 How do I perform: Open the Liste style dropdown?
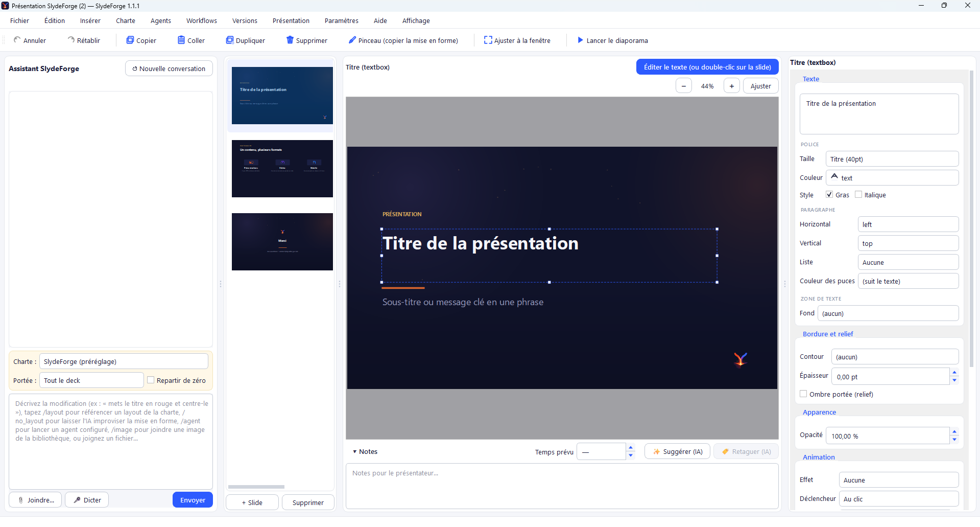[x=908, y=262]
